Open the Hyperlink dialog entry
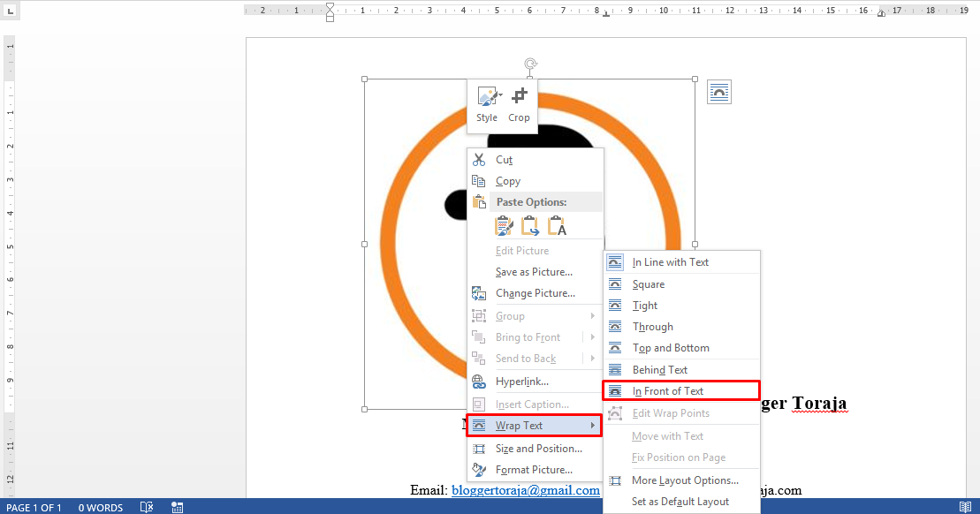 535,382
